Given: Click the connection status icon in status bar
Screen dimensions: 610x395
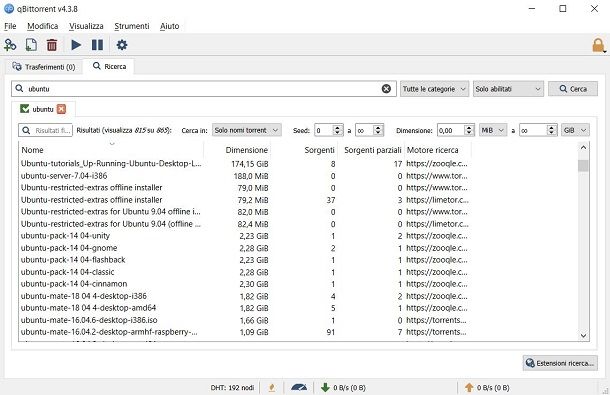Looking at the screenshot, I should point(272,387).
